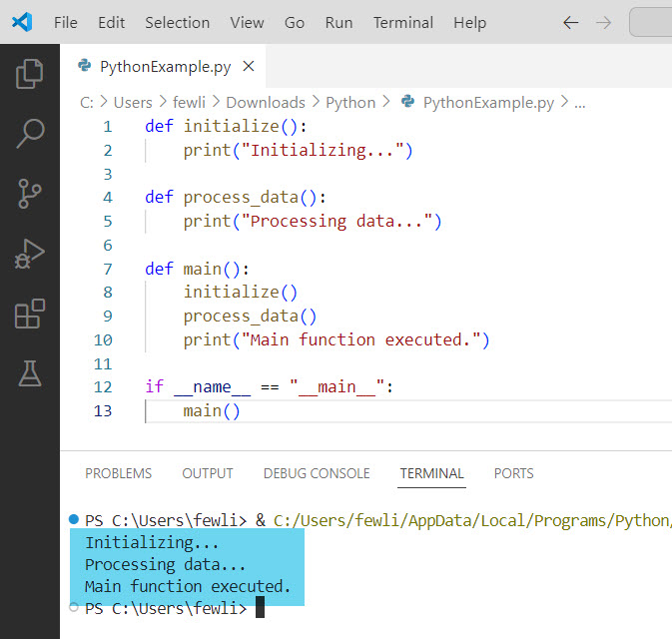Close the PythonExample.py tab
Screen dimensions: 672x639
[x=249, y=67]
